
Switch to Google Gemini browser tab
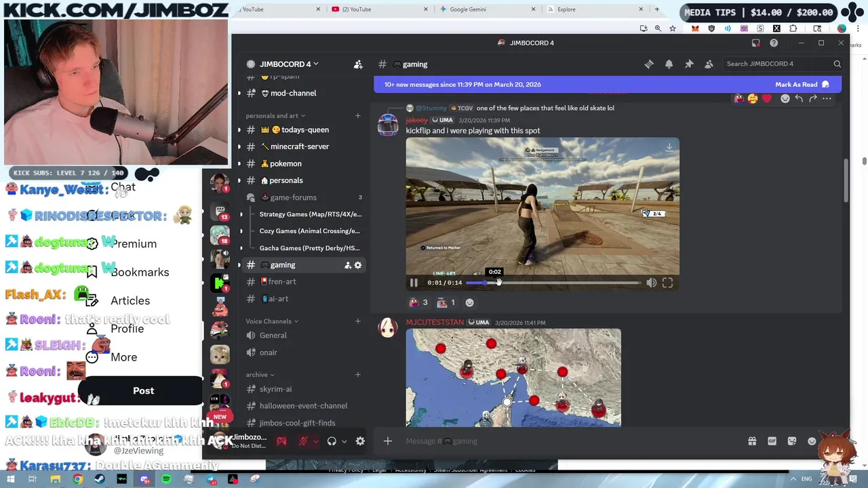[x=485, y=9]
